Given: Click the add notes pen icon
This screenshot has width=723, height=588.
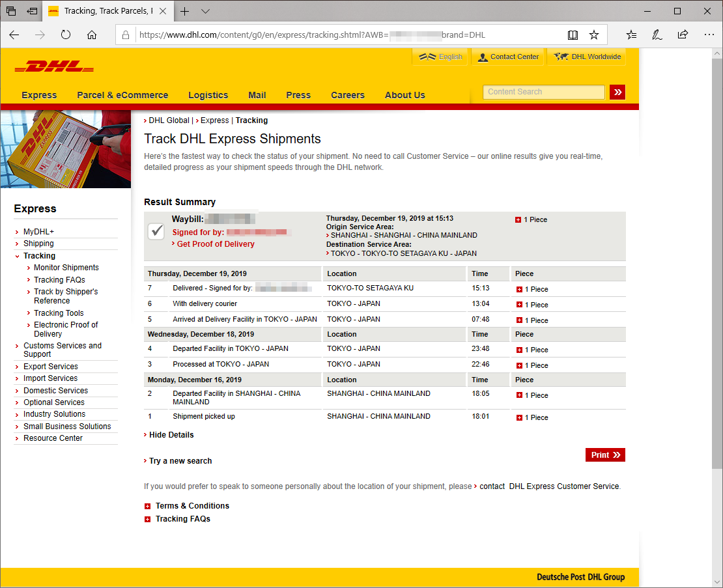Looking at the screenshot, I should 657,35.
